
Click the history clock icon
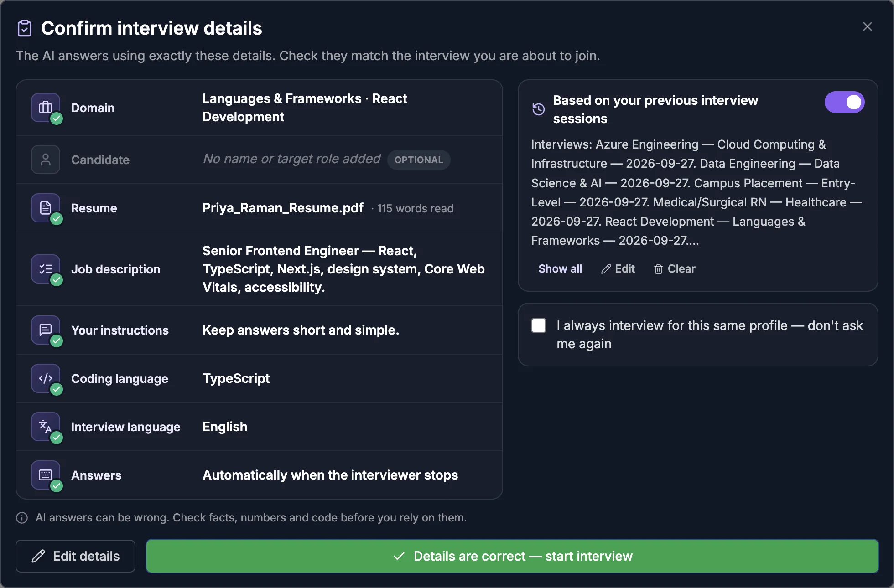coord(539,109)
